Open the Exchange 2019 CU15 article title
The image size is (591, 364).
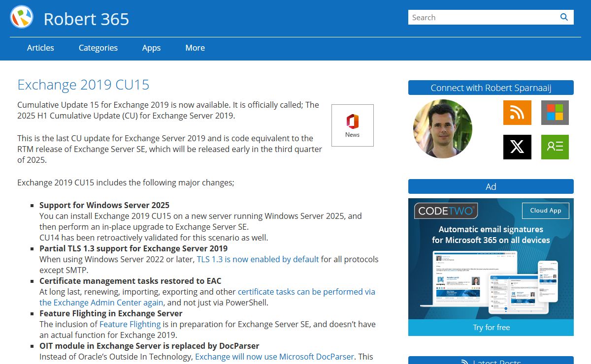(83, 85)
